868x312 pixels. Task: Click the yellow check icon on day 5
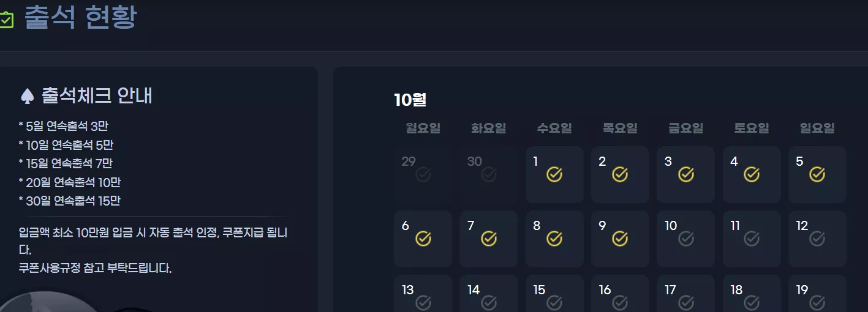pos(817,175)
